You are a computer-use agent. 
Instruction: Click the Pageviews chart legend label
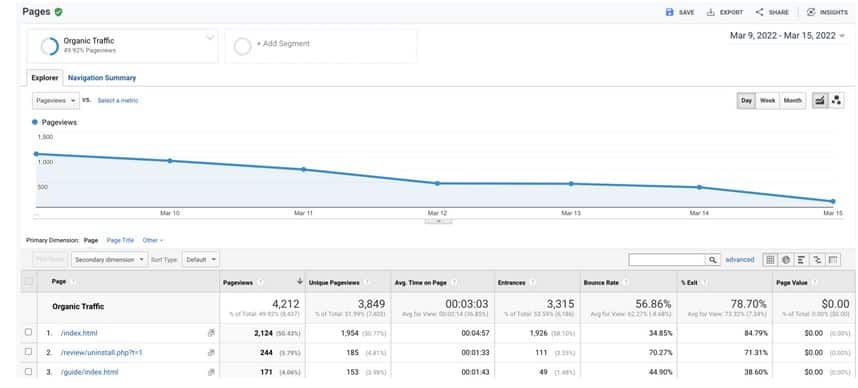pos(59,123)
